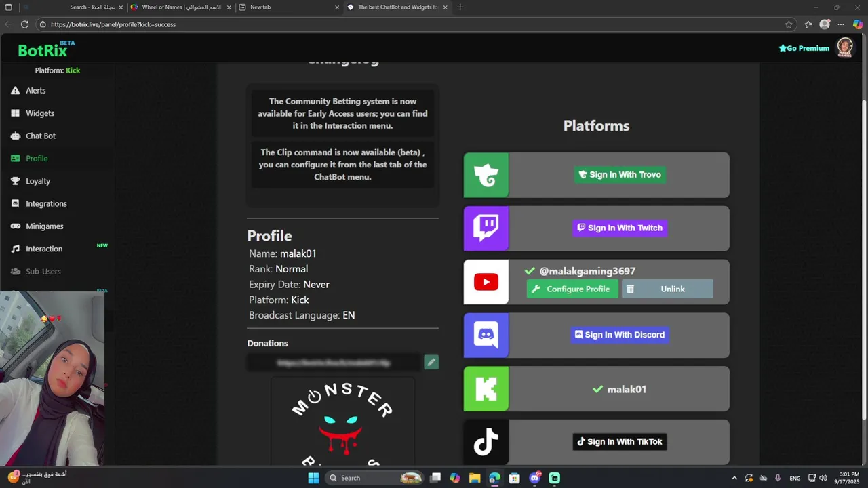
Task: Click the malak01 Kick username
Action: click(x=627, y=390)
